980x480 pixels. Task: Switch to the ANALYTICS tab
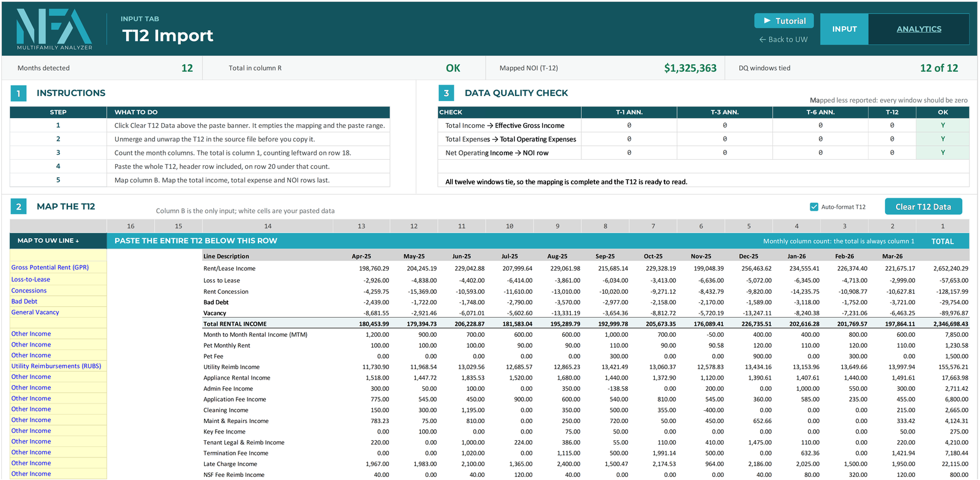[x=919, y=29]
